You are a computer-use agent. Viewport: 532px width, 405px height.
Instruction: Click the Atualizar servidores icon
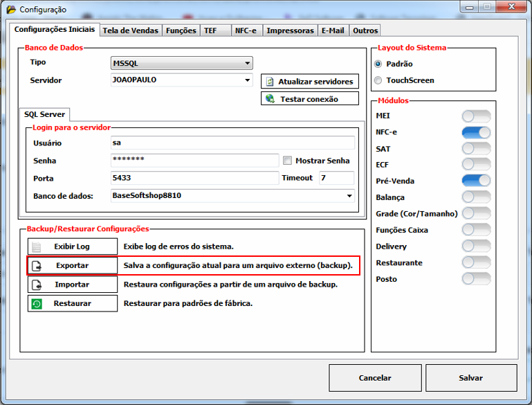tap(270, 82)
